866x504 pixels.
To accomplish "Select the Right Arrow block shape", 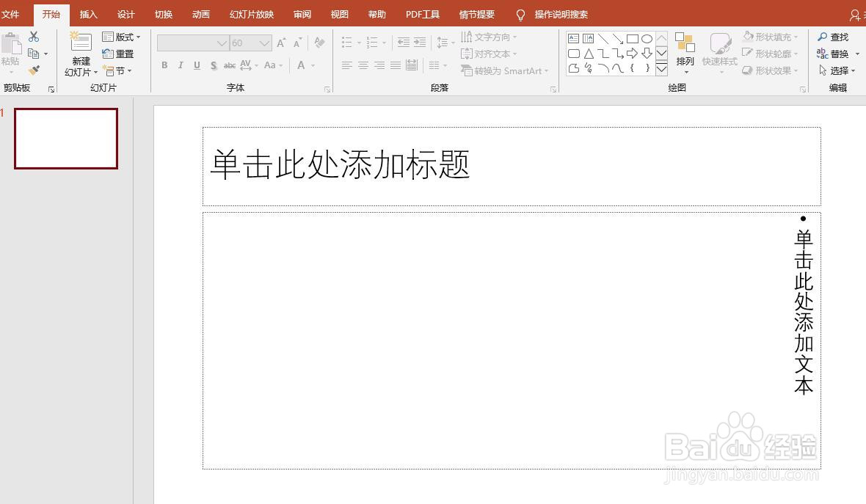I will click(x=633, y=54).
